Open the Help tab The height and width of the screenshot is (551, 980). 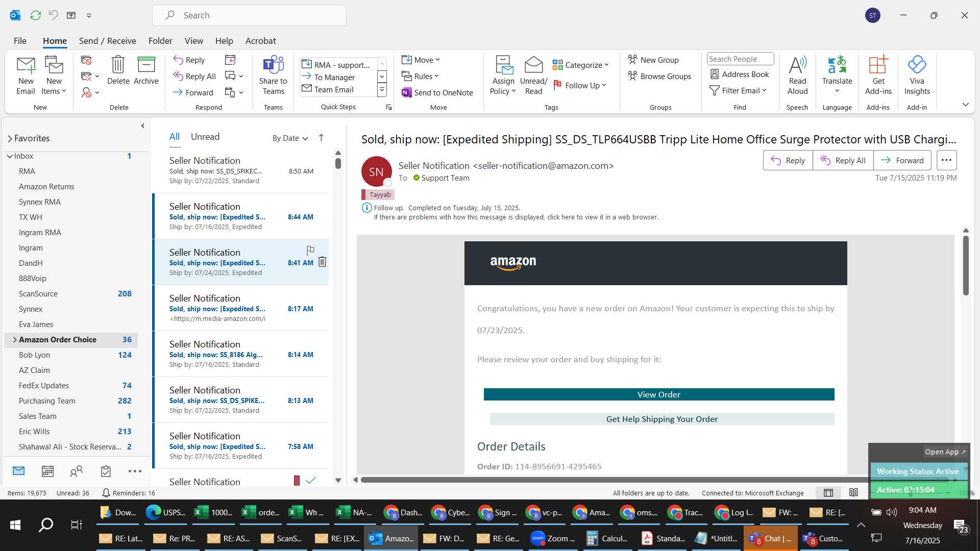point(224,41)
